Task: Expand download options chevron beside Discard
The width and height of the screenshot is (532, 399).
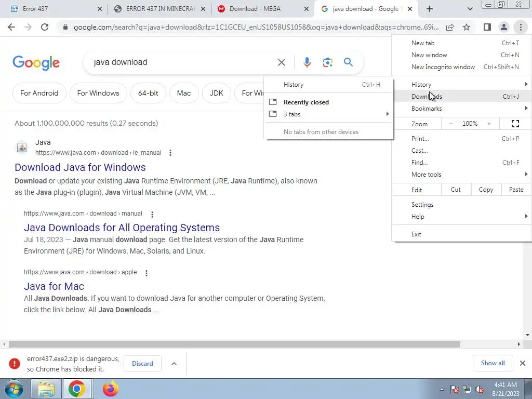Action: click(174, 363)
